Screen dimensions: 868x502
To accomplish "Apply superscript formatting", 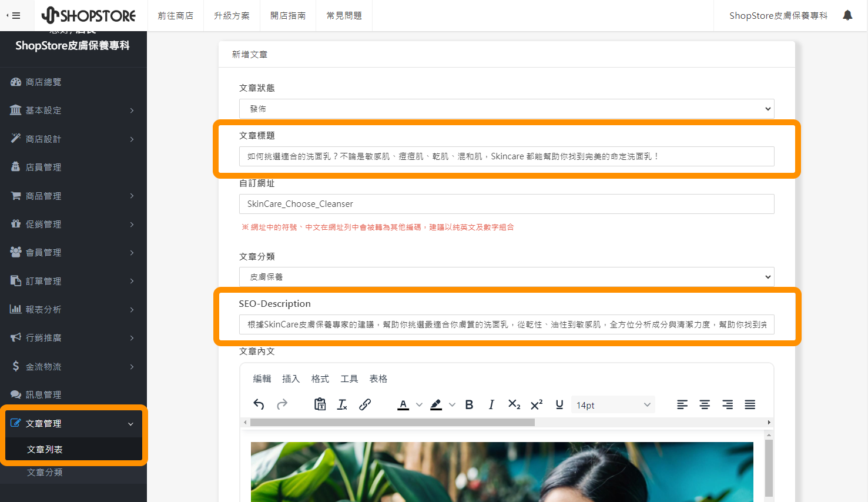I will coord(537,404).
